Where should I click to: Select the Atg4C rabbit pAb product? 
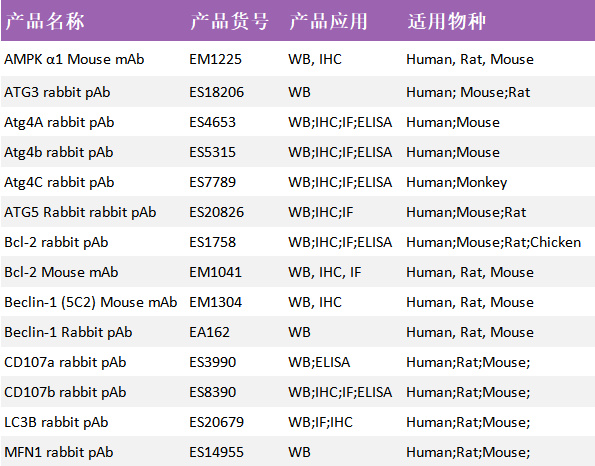click(59, 183)
